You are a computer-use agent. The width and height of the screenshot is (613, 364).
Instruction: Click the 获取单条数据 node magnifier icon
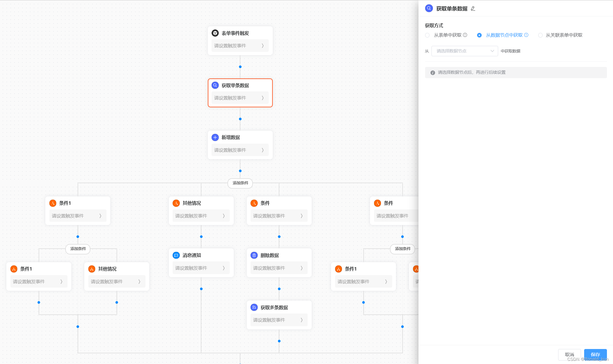(x=215, y=85)
